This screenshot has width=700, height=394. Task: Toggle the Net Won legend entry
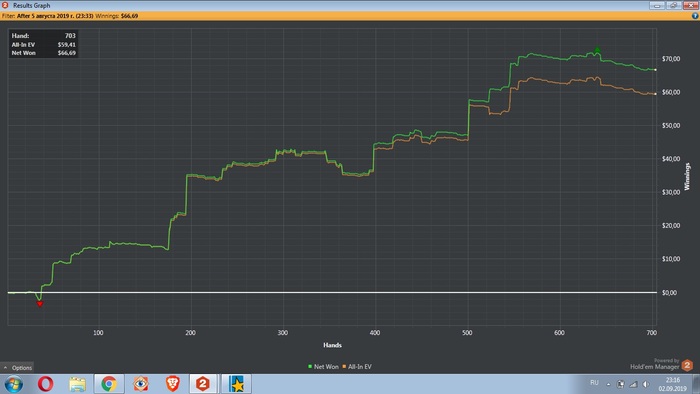click(323, 366)
